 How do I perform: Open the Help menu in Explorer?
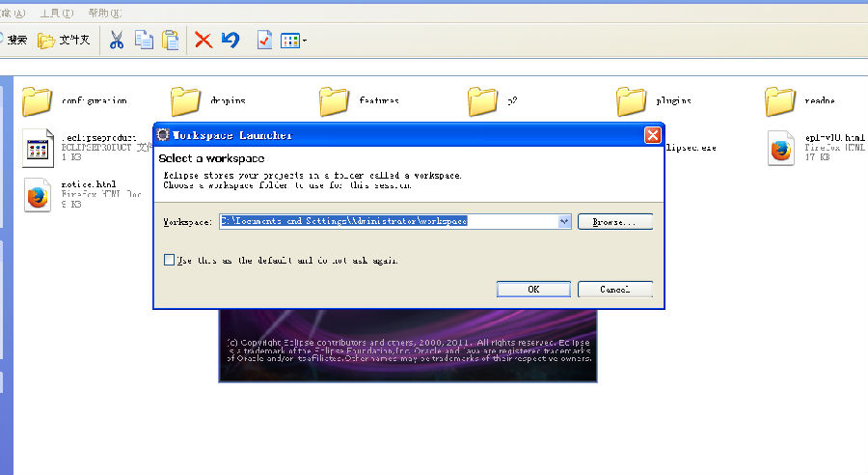(x=104, y=13)
